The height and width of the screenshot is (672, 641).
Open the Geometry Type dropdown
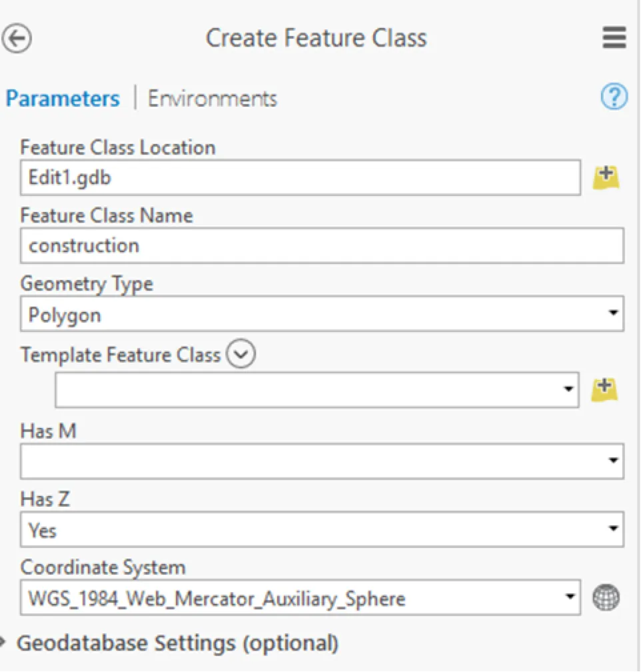pyautogui.click(x=613, y=313)
